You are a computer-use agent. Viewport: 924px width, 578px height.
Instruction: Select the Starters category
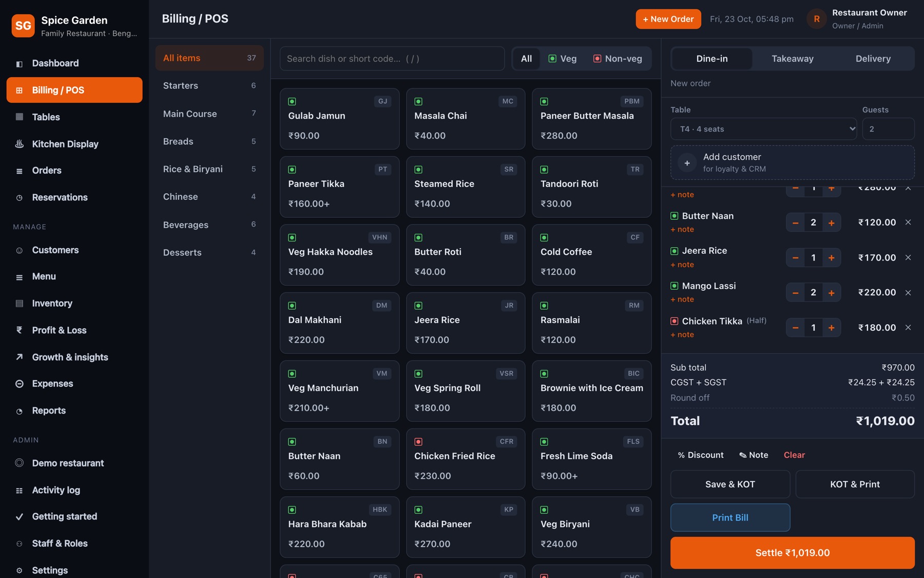tap(209, 86)
